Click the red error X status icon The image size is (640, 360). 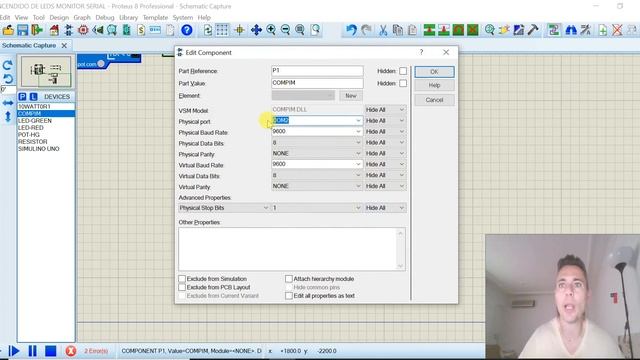coord(71,351)
